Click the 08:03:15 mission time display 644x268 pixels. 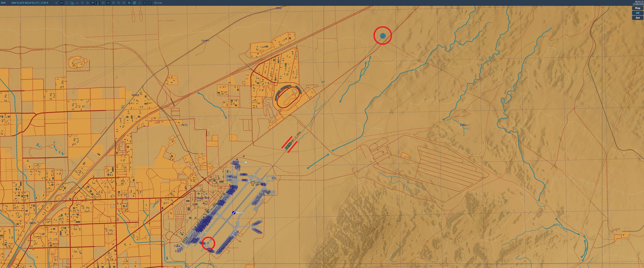(639, 2)
